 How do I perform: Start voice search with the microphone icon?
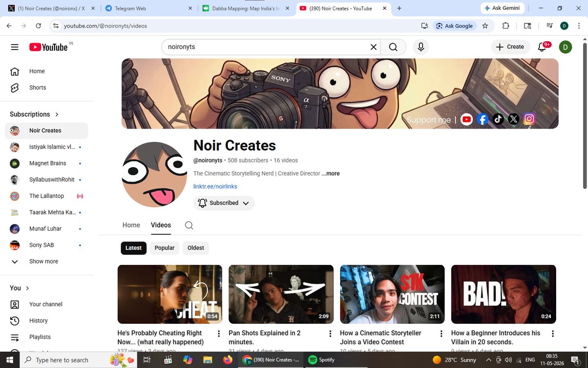click(420, 47)
